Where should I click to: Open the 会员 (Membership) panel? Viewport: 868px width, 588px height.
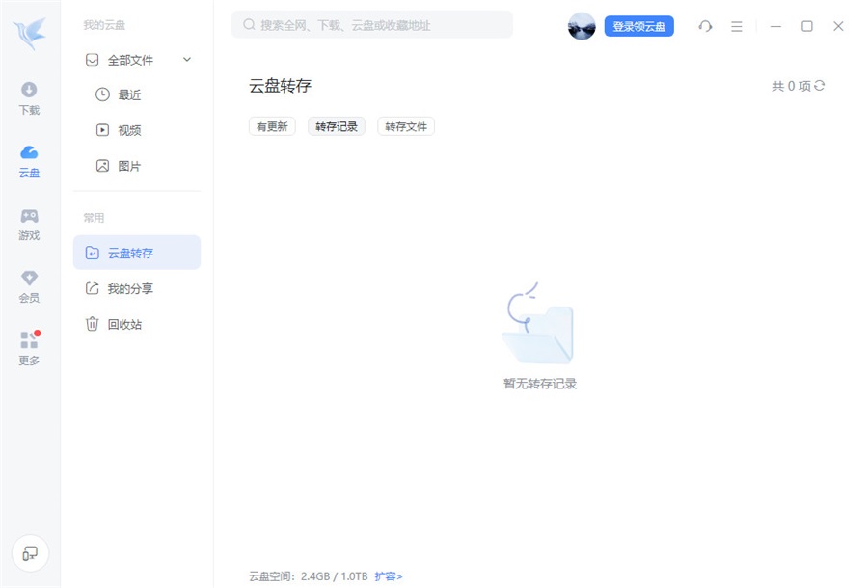tap(28, 284)
